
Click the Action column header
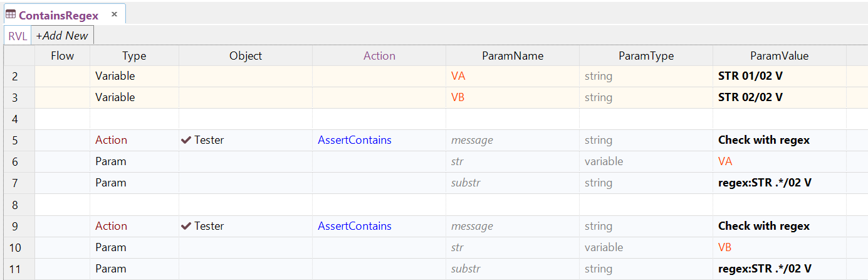379,56
